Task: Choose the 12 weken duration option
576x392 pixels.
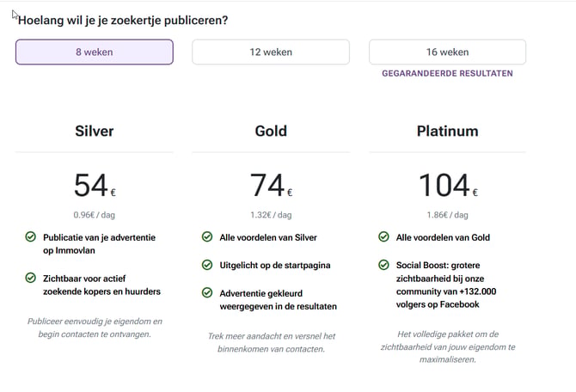Action: (271, 52)
